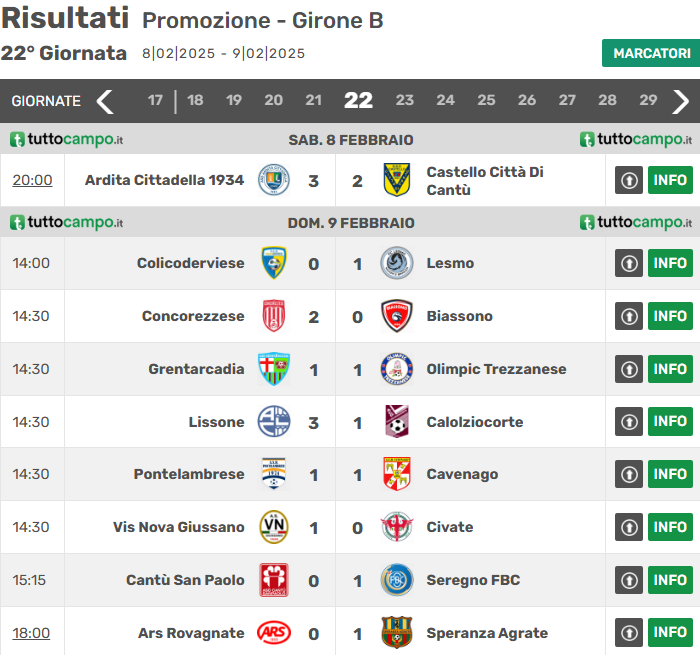Click the Speranza Agrate team crest

pyautogui.click(x=397, y=633)
